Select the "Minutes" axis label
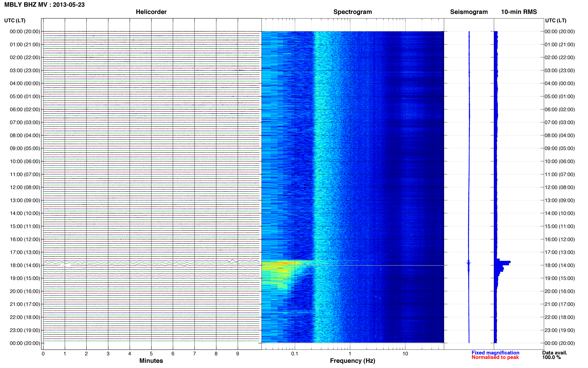Screen dimensions: 588x368 point(151,361)
